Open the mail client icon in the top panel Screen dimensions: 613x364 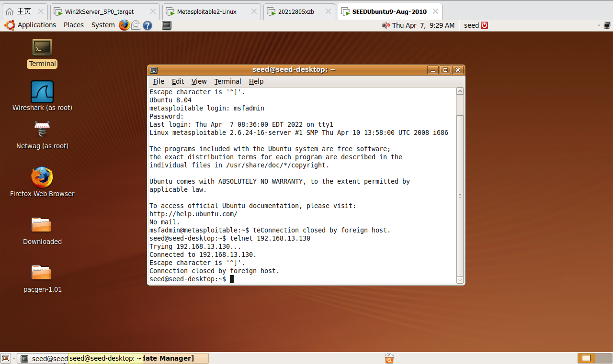pos(136,25)
